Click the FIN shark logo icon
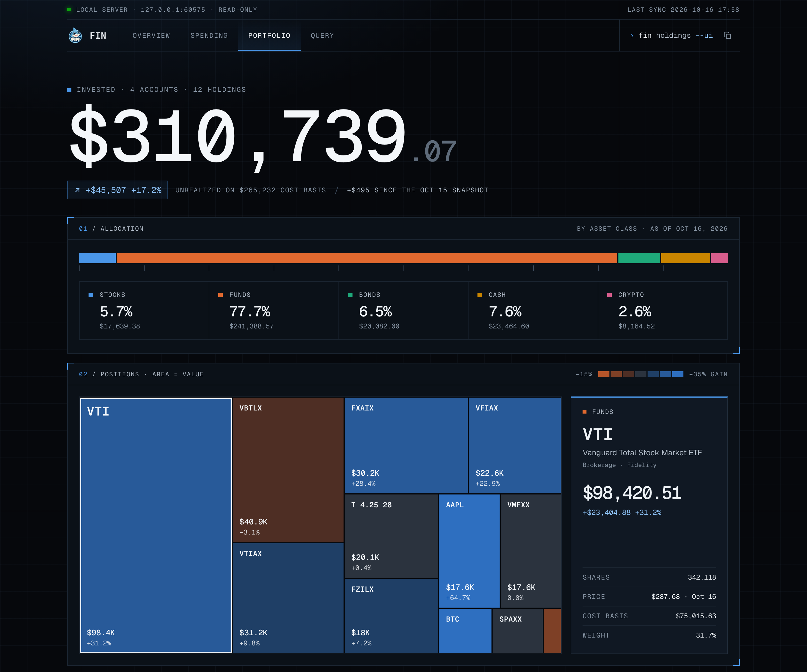Screen dimensions: 807x672 (x=75, y=35)
